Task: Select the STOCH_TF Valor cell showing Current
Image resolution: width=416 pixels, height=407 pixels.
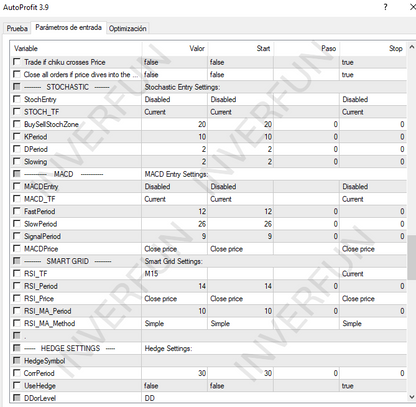Action: tap(175, 112)
